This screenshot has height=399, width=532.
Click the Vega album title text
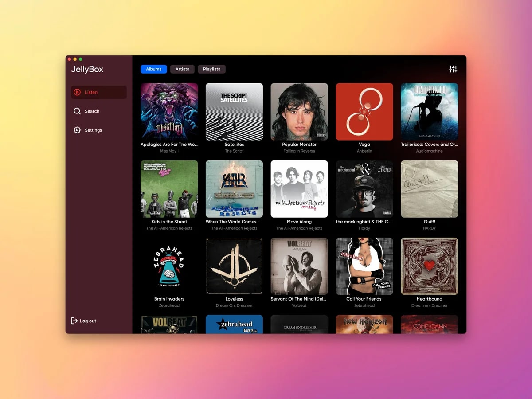364,145
